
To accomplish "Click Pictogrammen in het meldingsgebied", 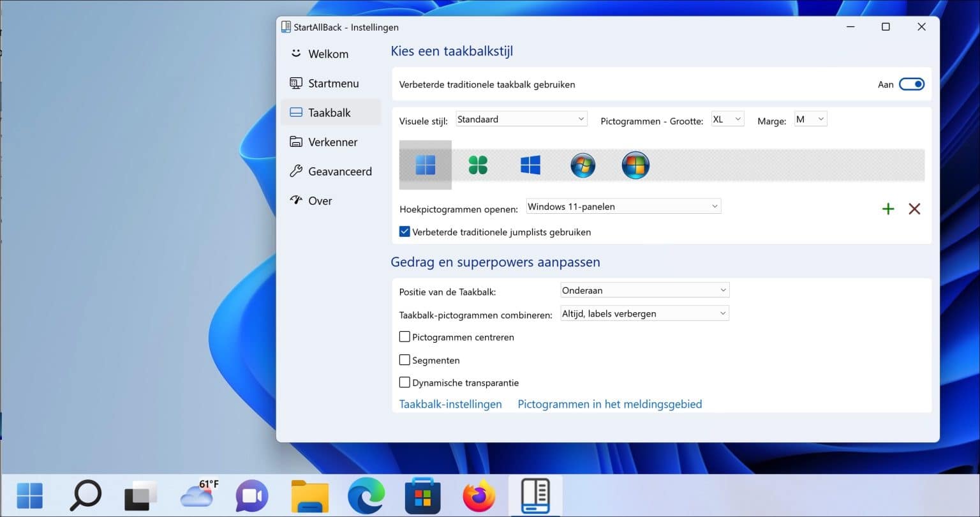I will (609, 404).
